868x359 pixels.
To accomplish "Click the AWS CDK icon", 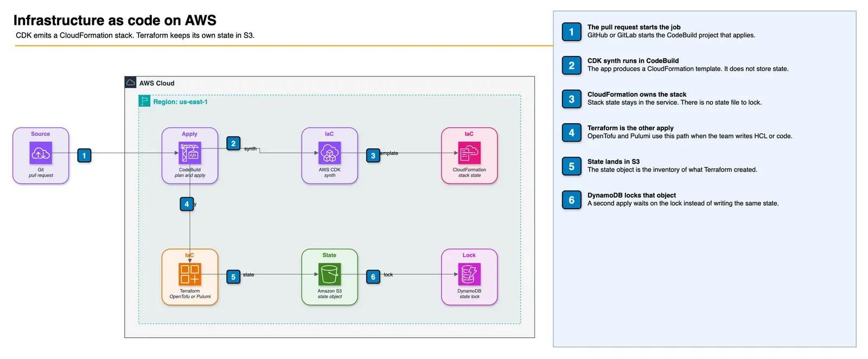I will tap(330, 153).
